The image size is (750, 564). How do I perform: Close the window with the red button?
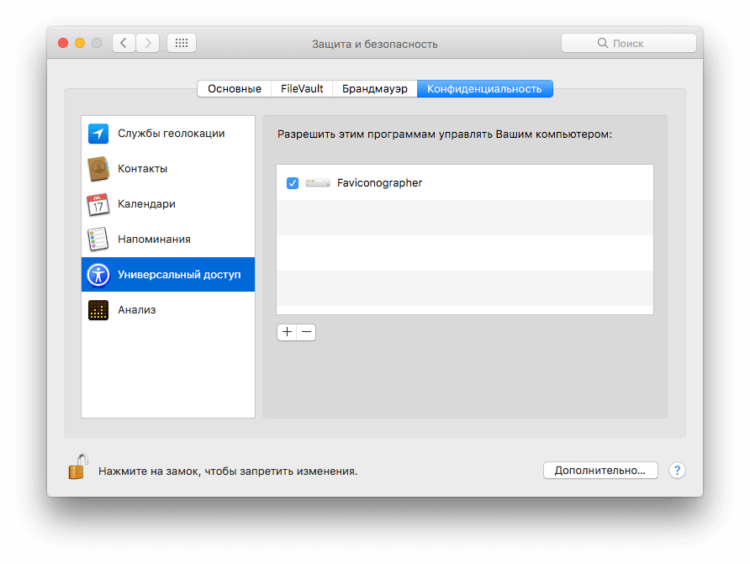pos(63,43)
